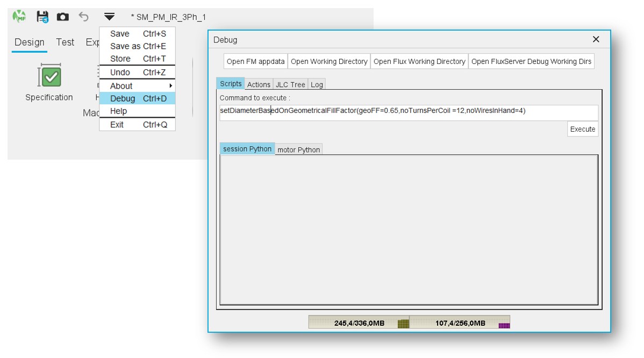Open the JLC Tree tab
This screenshot has height=358, width=644.
(x=290, y=84)
